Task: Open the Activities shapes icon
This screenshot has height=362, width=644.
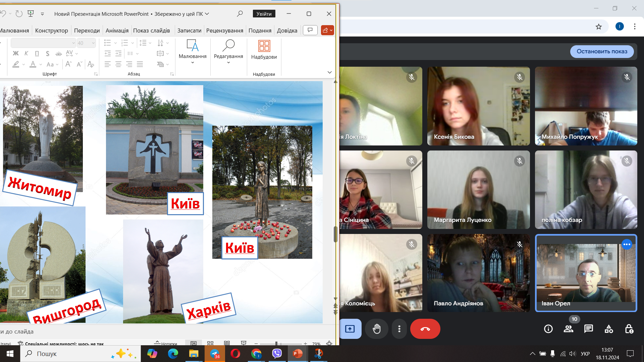Action: 609,329
